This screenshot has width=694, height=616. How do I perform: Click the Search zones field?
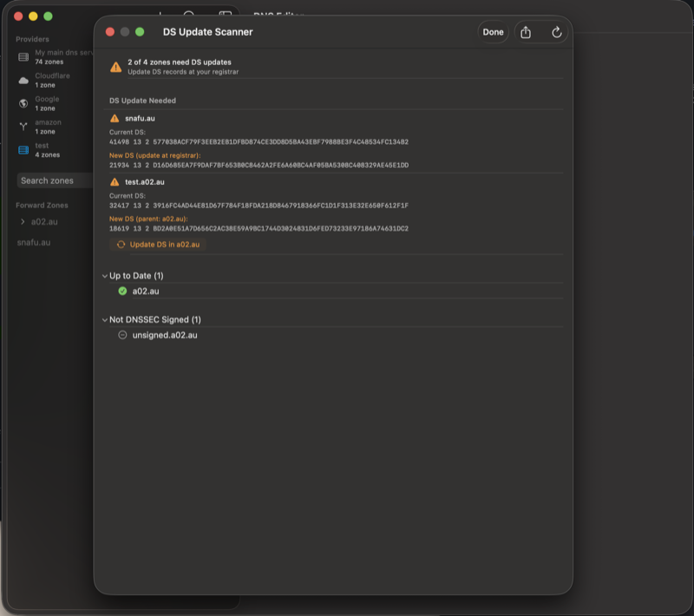52,180
